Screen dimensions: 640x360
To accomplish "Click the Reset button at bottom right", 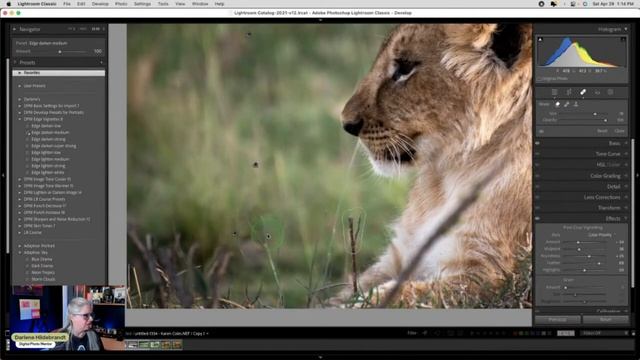I will click(x=606, y=320).
